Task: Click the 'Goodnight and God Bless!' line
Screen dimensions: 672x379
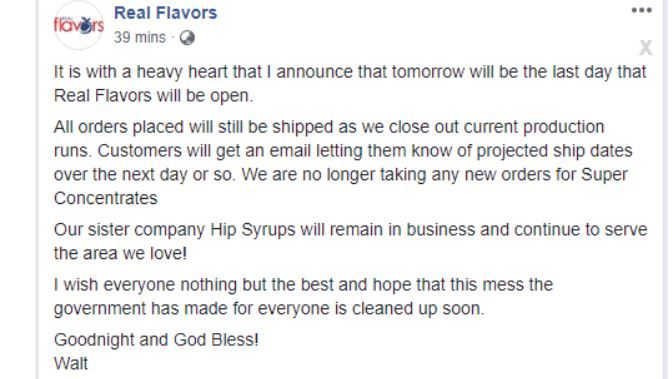Action: [x=156, y=340]
